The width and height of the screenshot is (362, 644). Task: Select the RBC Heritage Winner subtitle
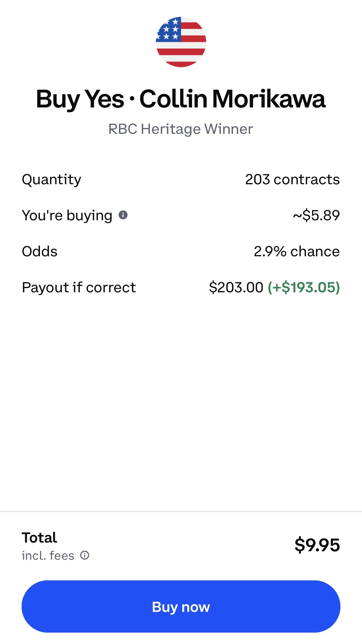[x=181, y=129]
